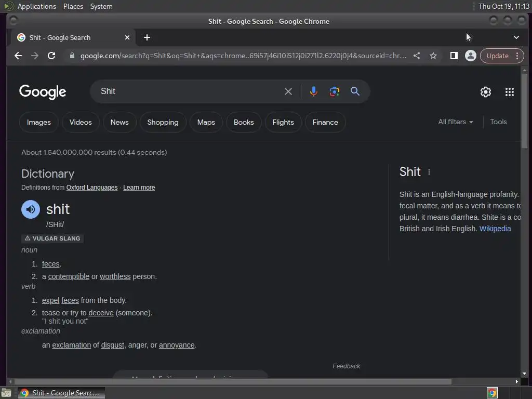The width and height of the screenshot is (532, 399).
Task: Click the horizontal scrollbar thumb
Action: tap(233, 382)
